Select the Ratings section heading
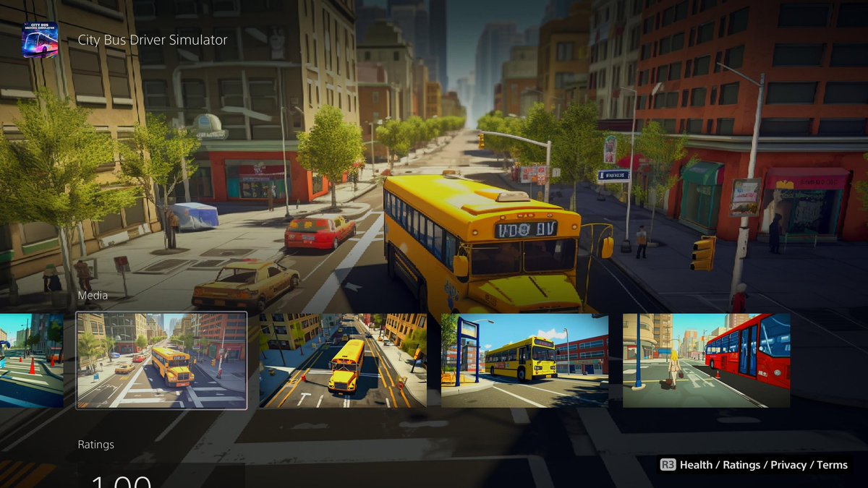Screen dimensions: 868x488 96,444
